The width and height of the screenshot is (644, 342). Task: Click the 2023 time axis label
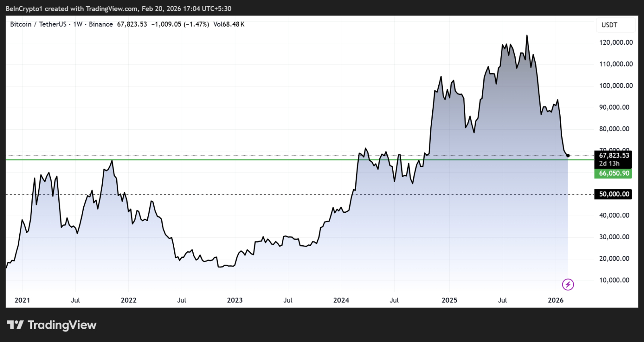click(x=235, y=300)
